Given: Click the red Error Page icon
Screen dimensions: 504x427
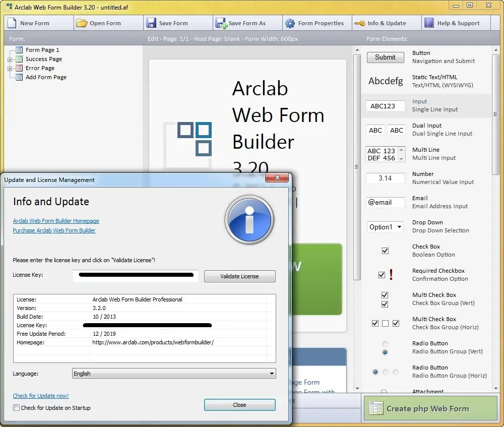Looking at the screenshot, I should tap(19, 68).
